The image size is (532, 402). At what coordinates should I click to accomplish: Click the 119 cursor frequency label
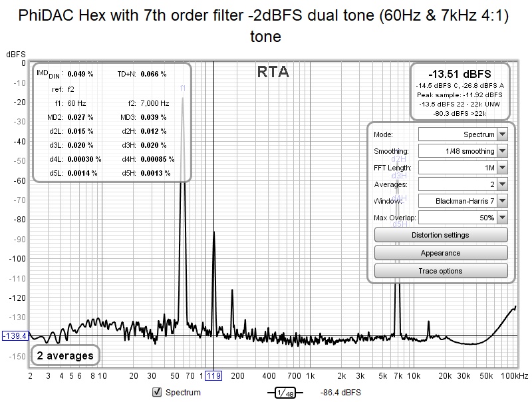tap(213, 376)
